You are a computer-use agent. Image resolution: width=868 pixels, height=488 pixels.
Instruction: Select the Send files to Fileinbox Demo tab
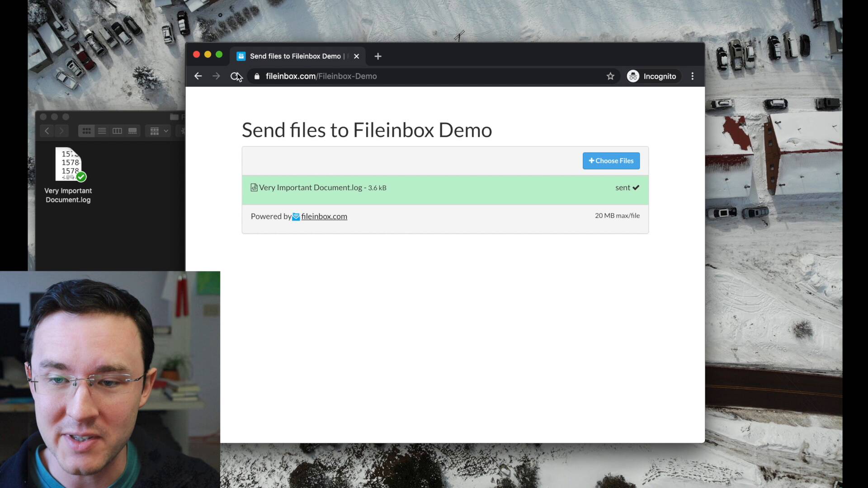pos(297,56)
